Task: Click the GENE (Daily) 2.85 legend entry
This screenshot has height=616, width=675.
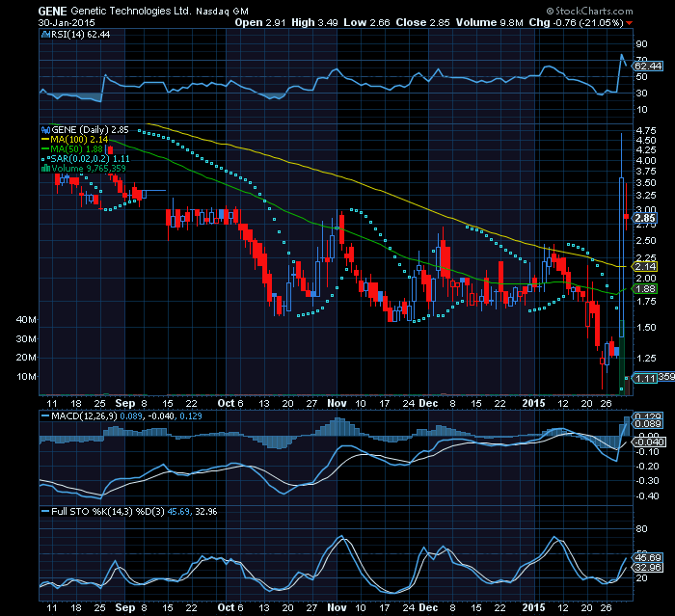Action: point(90,129)
